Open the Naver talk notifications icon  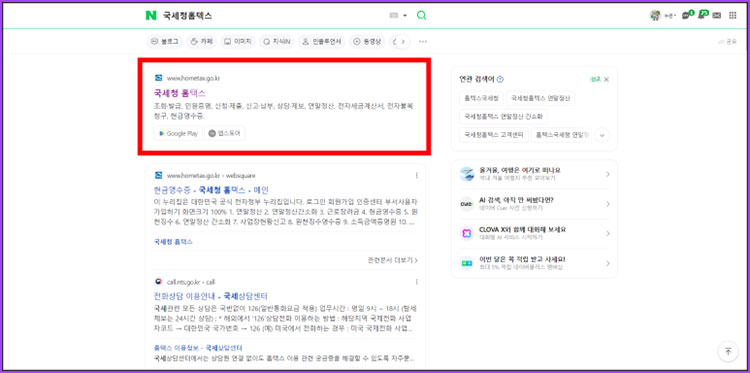(687, 15)
